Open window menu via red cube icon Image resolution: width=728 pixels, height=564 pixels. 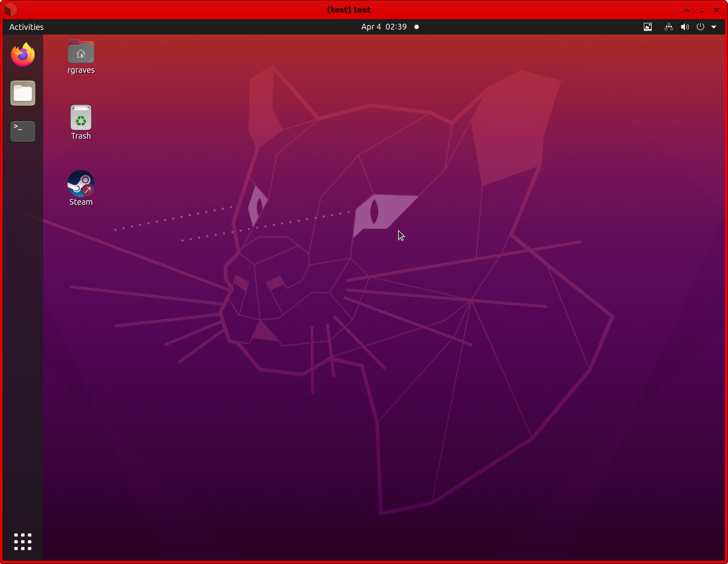(x=10, y=10)
